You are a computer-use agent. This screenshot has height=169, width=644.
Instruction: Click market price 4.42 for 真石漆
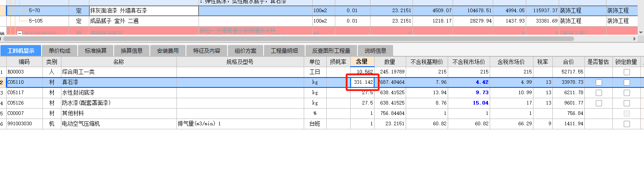click(482, 82)
